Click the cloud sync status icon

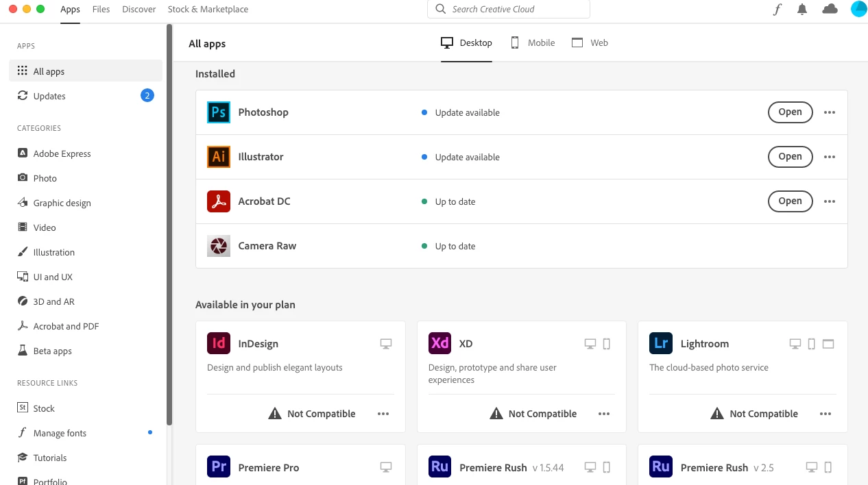(830, 9)
